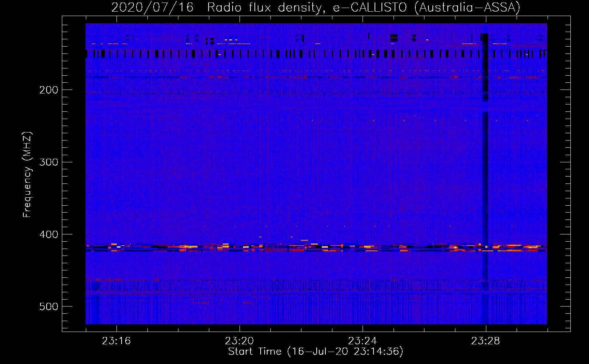Click the '23:28' time tick label
The width and height of the screenshot is (589, 364).
485,341
